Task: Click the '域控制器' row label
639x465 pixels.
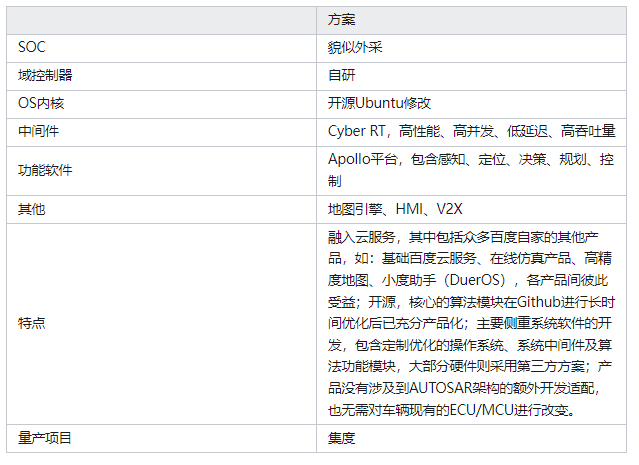Action: (45, 75)
